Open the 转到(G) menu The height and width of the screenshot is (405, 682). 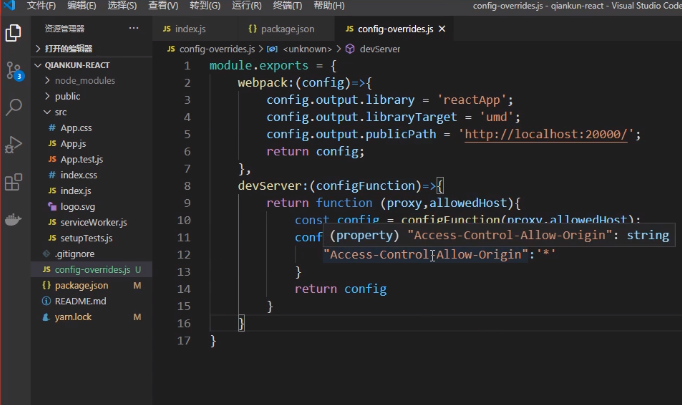[205, 6]
